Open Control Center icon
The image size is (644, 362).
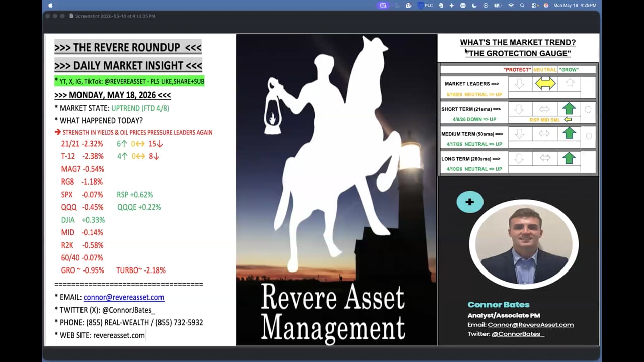[x=534, y=5]
